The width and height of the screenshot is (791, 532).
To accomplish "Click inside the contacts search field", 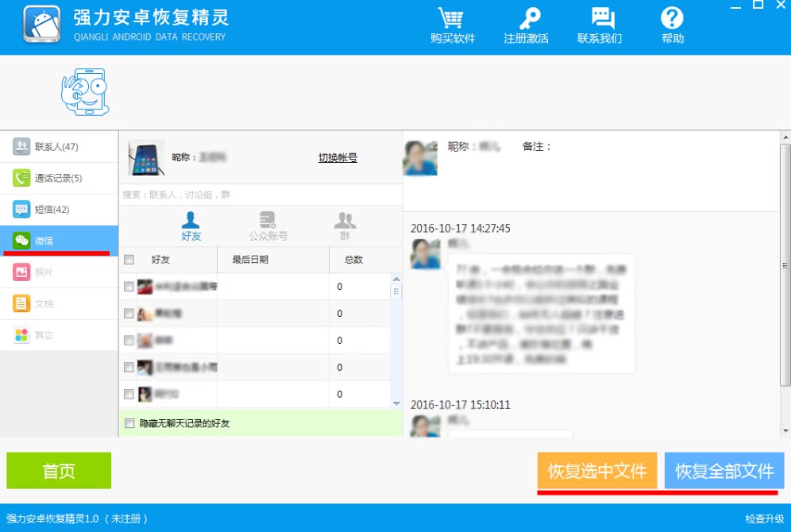I will (x=238, y=194).
